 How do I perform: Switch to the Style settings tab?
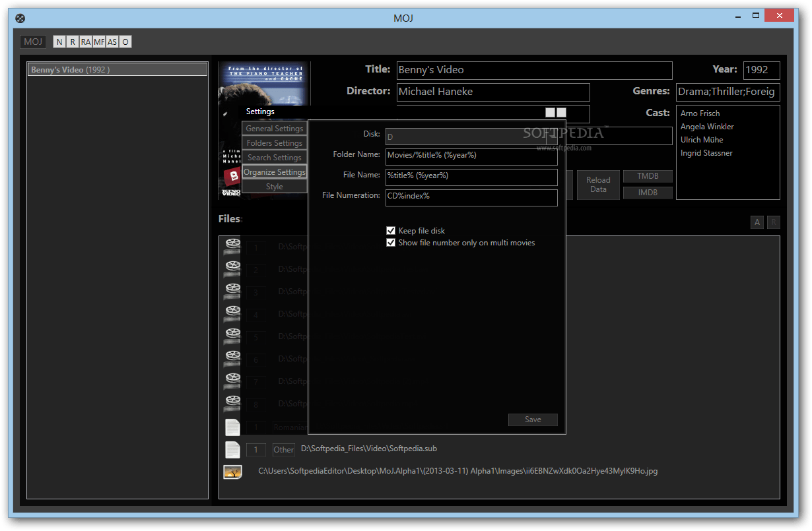tap(275, 187)
